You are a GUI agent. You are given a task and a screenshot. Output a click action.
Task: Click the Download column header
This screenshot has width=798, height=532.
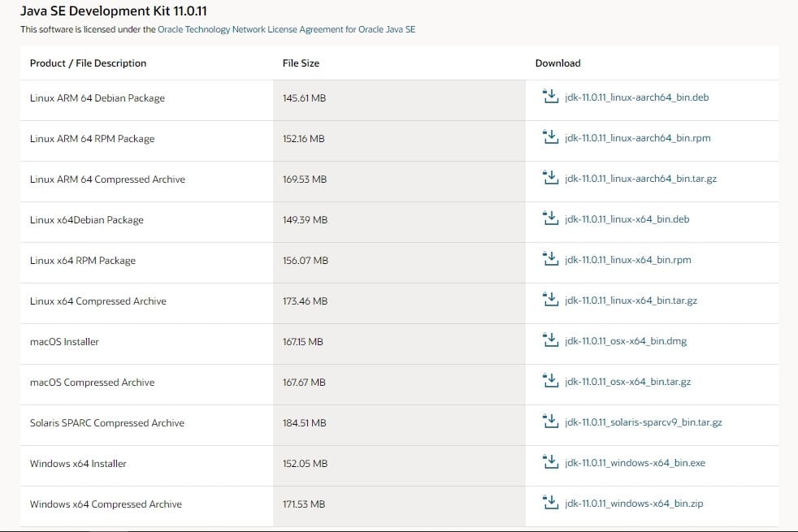click(x=557, y=63)
